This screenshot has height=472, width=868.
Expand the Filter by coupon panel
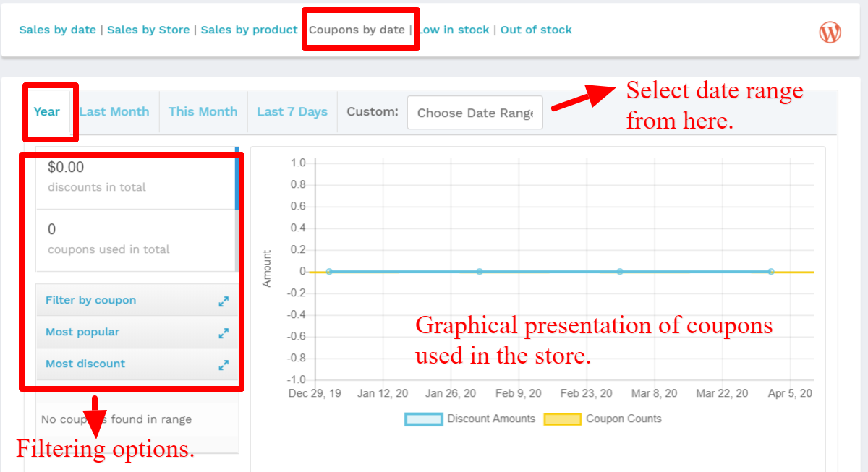click(224, 301)
